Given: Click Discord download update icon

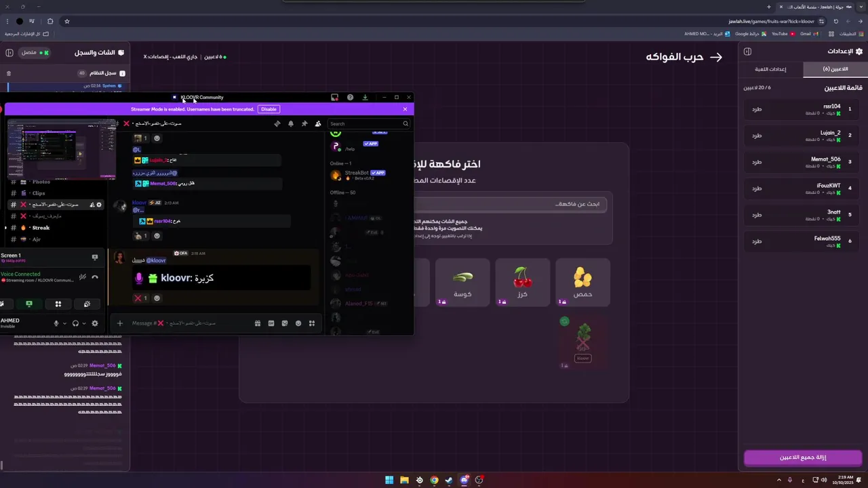Looking at the screenshot, I should 365,98.
